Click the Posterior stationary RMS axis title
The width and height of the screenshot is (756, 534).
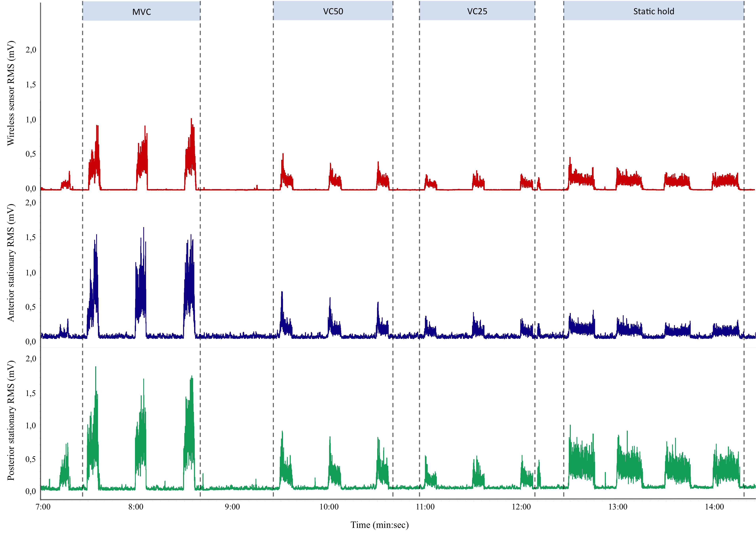tap(11, 420)
